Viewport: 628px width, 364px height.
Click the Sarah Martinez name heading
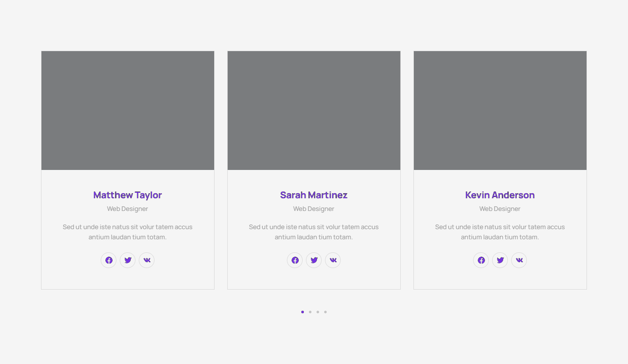(x=314, y=195)
